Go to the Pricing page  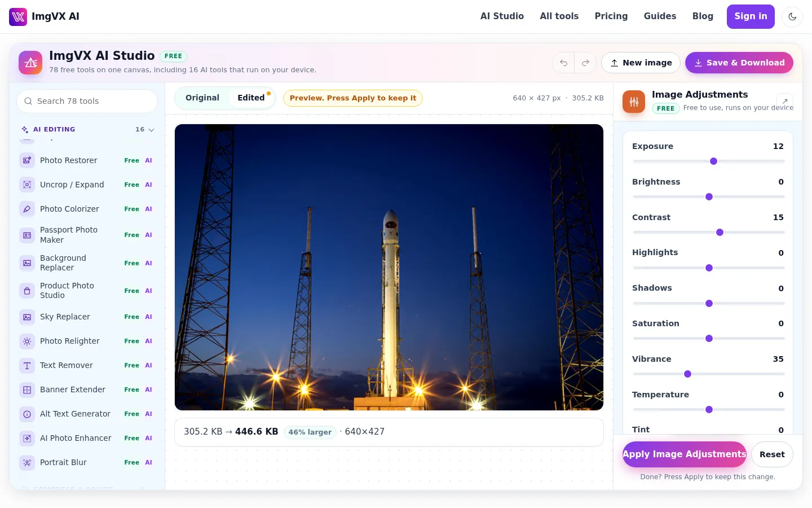[x=611, y=16]
